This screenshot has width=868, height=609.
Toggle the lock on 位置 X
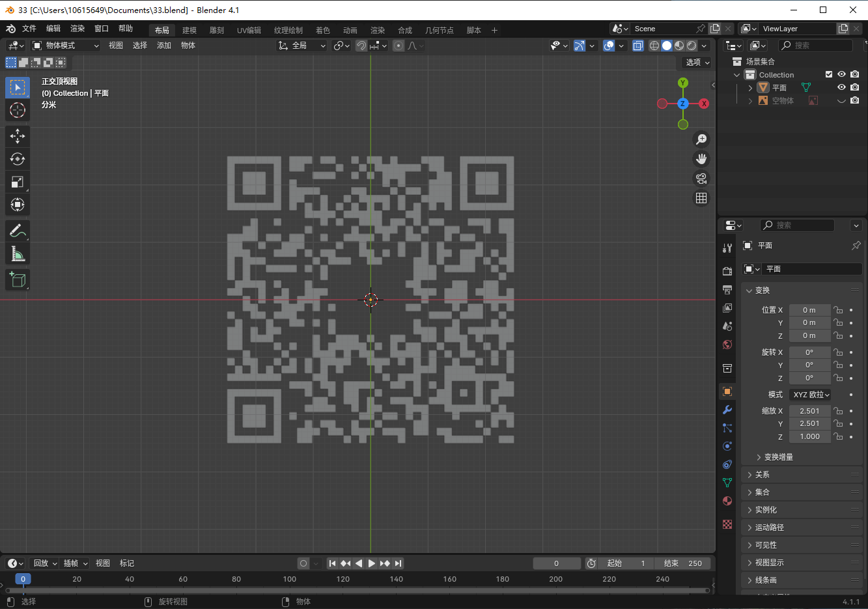(x=839, y=310)
